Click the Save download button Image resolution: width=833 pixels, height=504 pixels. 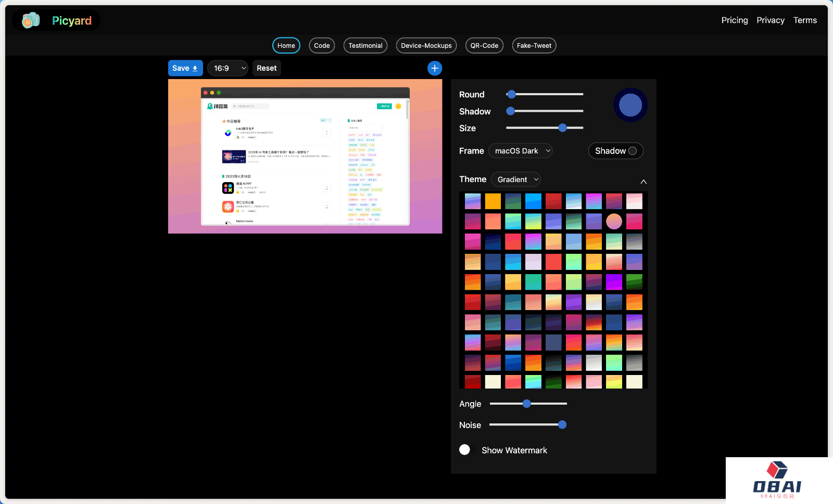pyautogui.click(x=185, y=68)
